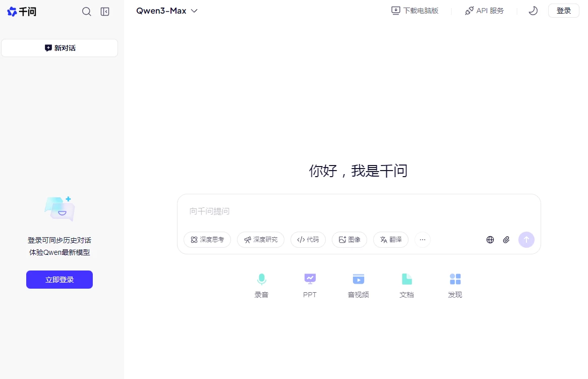Open the Qwen3-Max model selector dropdown
Image resolution: width=588 pixels, height=379 pixels.
click(166, 11)
